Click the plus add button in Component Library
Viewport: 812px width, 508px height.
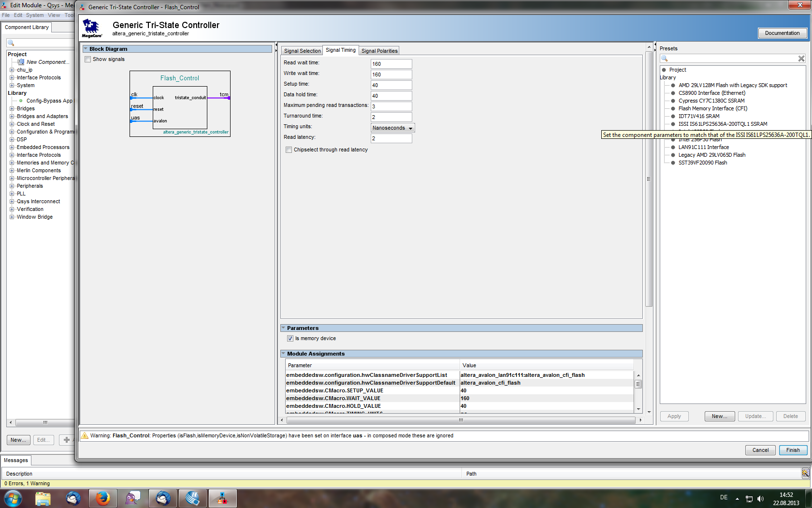click(67, 440)
